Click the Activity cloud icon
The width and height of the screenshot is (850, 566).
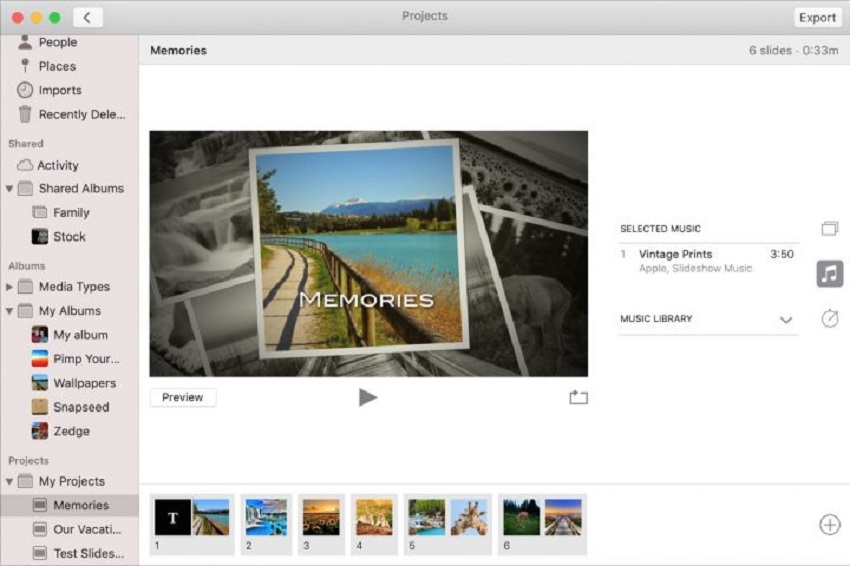[x=25, y=165]
